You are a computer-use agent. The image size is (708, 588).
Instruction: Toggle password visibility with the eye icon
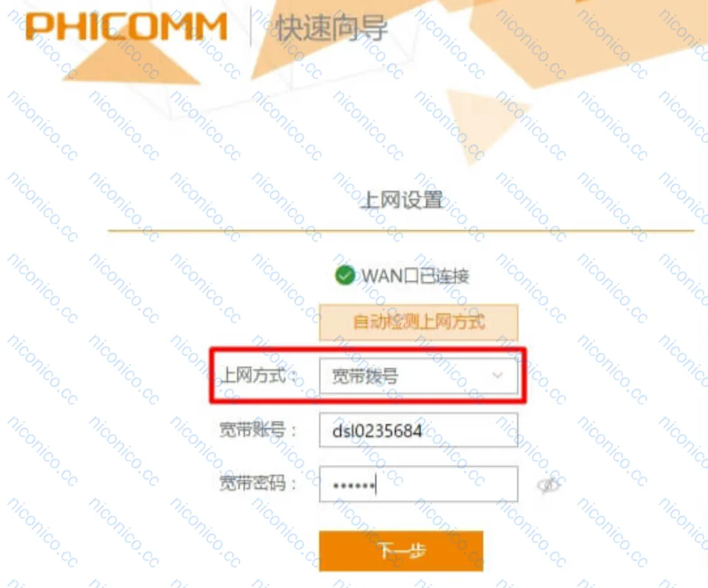[548, 485]
